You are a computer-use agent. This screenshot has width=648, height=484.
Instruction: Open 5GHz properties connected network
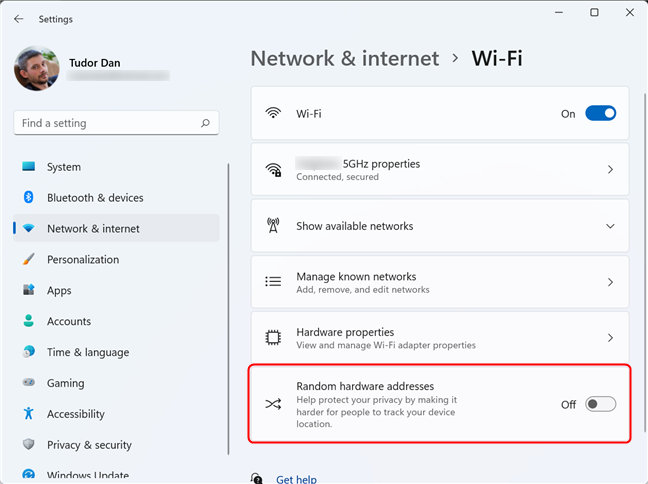[x=440, y=169]
